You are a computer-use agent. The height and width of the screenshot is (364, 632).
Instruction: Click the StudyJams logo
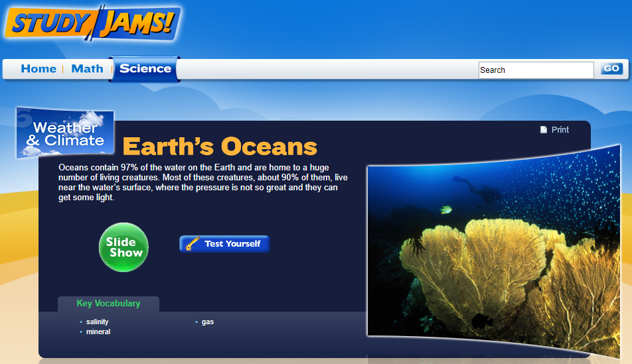[92, 23]
